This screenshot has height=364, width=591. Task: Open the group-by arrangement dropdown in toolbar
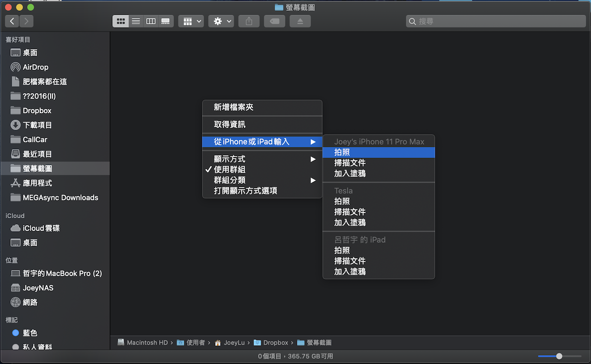pyautogui.click(x=191, y=21)
